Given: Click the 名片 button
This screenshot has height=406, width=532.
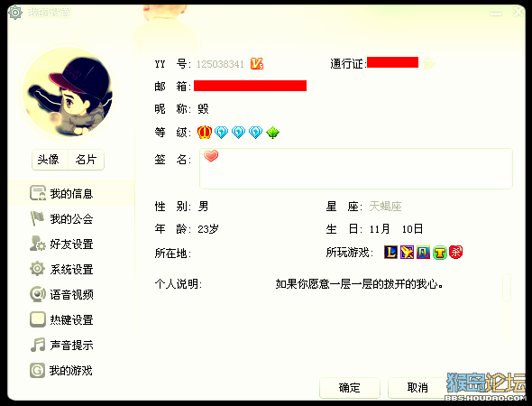Looking at the screenshot, I should [87, 160].
